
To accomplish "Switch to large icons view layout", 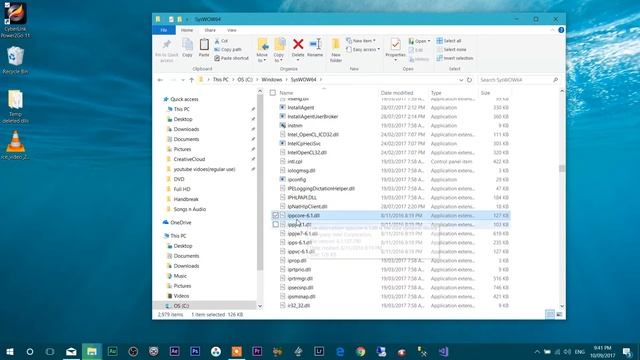I will (559, 314).
